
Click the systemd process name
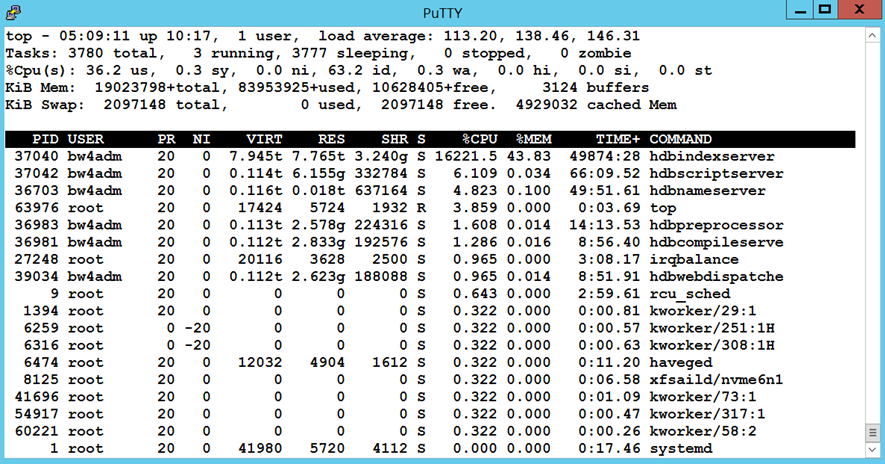click(x=681, y=449)
